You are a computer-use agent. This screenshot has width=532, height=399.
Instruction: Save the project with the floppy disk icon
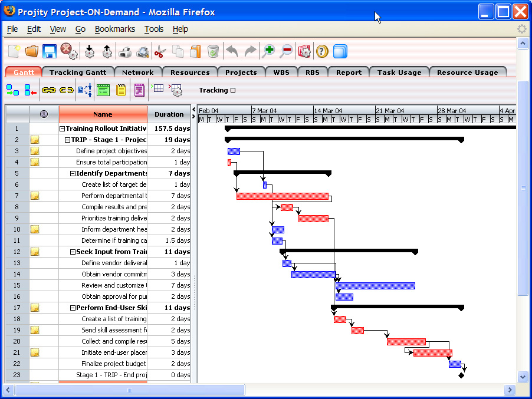50,51
